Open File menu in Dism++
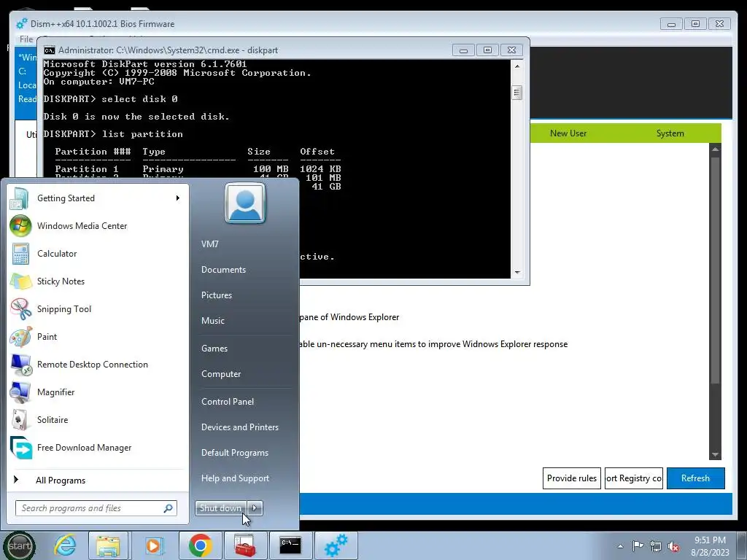The image size is (747, 560). tap(26, 39)
